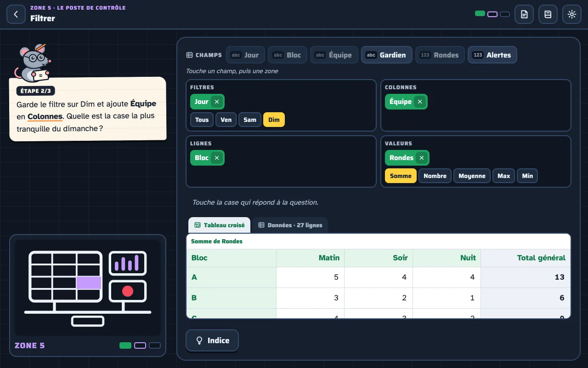588x368 pixels.
Task: Remove the Jour filter with its X
Action: [x=217, y=102]
